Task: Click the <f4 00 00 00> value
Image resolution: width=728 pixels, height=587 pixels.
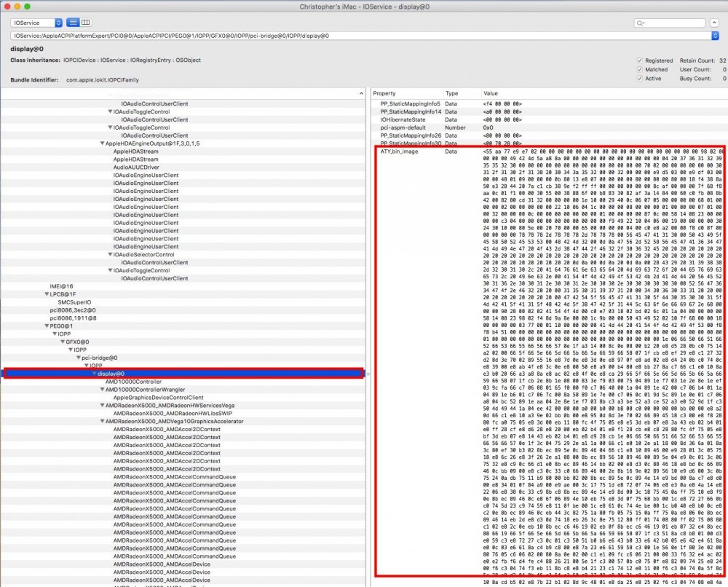Action: (502, 103)
